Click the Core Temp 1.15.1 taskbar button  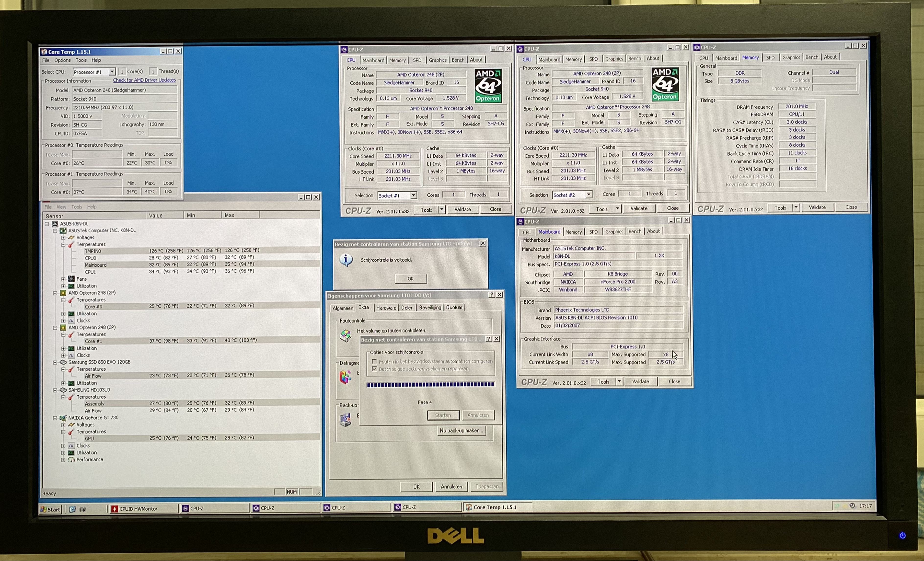(498, 507)
